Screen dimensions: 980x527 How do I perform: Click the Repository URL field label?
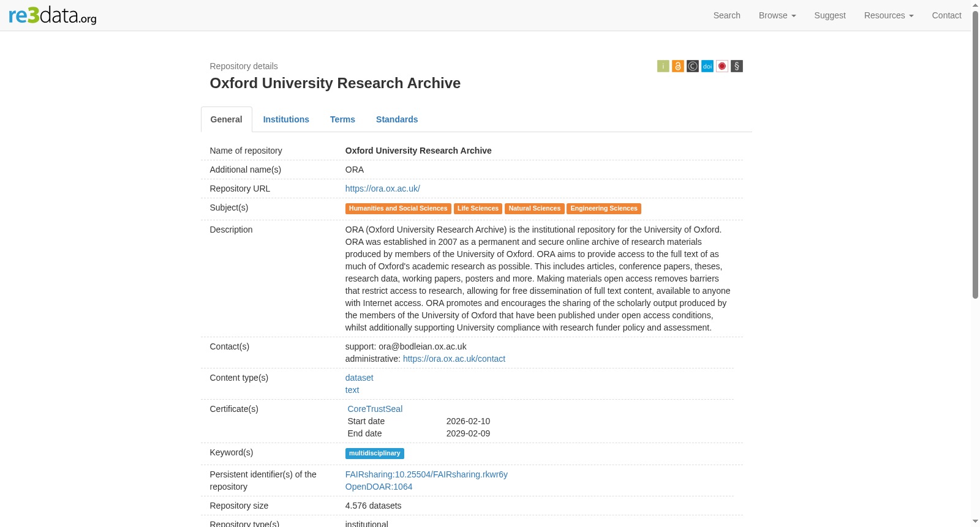[240, 189]
